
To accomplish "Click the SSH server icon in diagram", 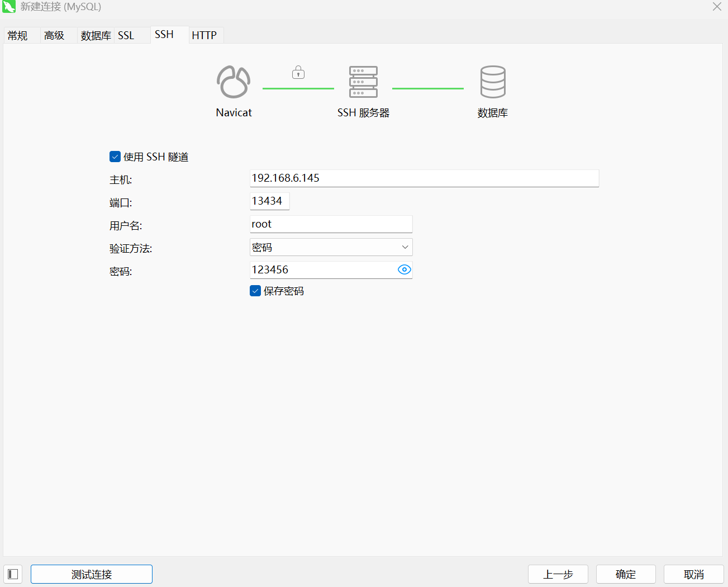I will click(363, 82).
